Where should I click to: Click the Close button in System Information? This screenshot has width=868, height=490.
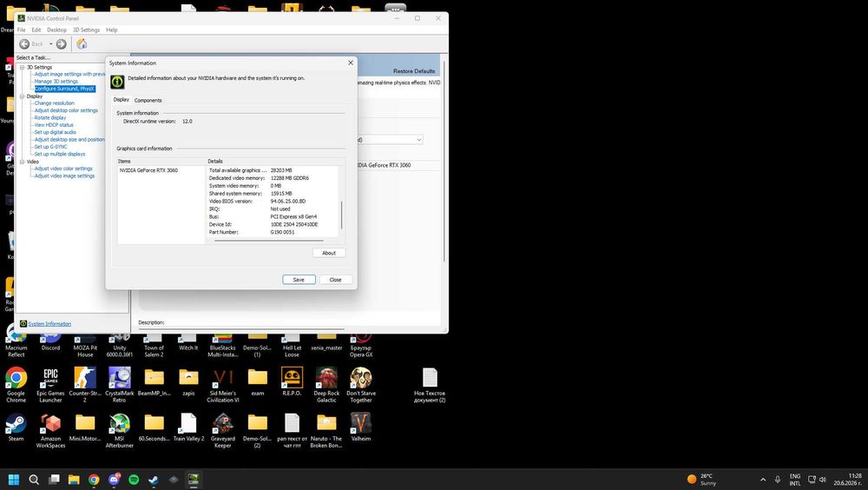tap(335, 280)
